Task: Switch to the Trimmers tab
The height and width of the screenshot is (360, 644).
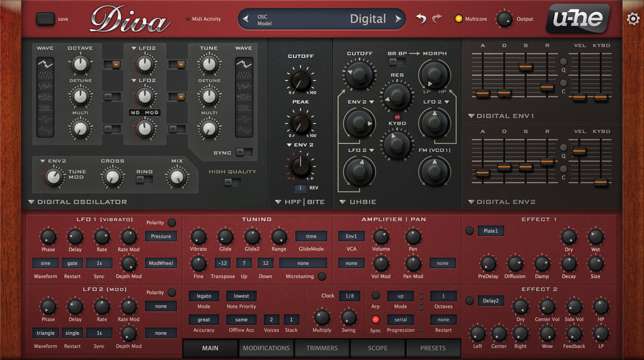Action: click(x=322, y=348)
